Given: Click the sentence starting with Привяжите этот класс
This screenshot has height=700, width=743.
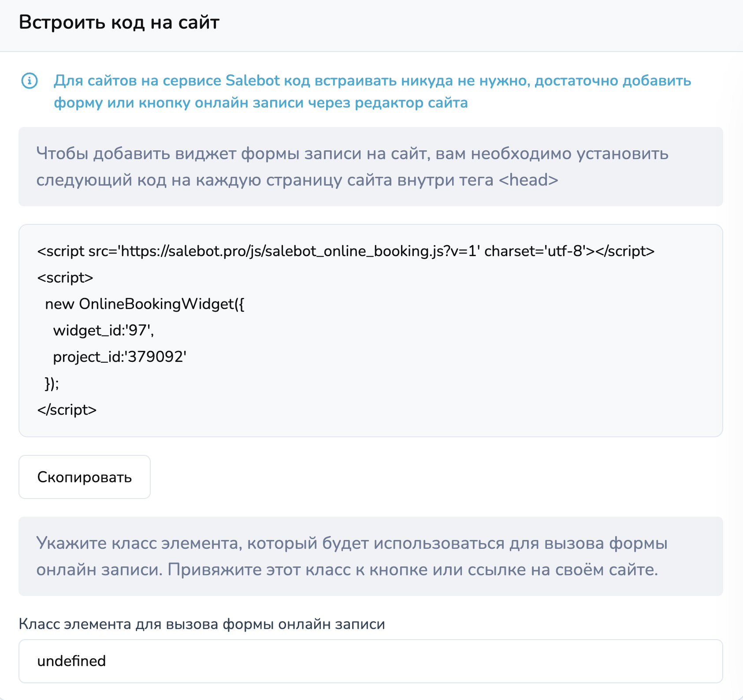Looking at the screenshot, I should (412, 570).
